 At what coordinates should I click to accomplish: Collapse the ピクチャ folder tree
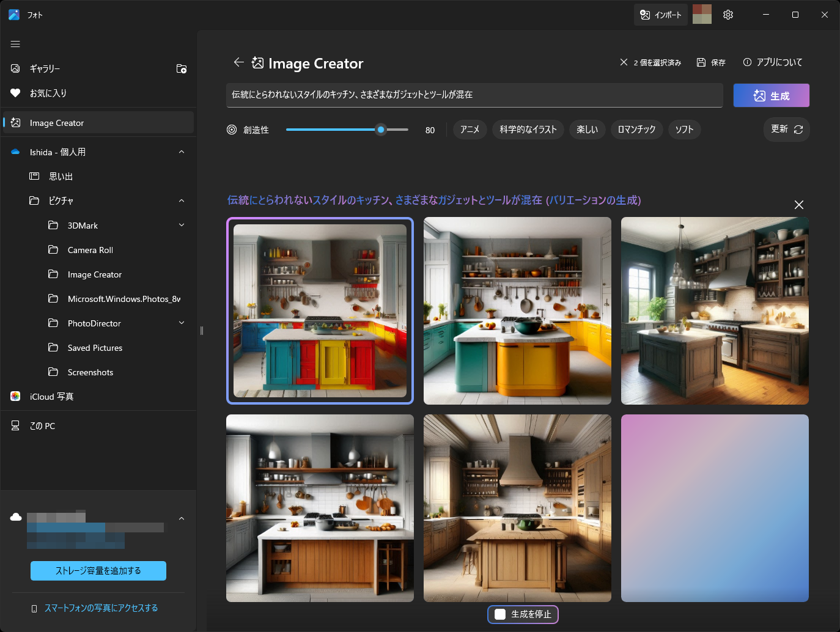click(182, 201)
